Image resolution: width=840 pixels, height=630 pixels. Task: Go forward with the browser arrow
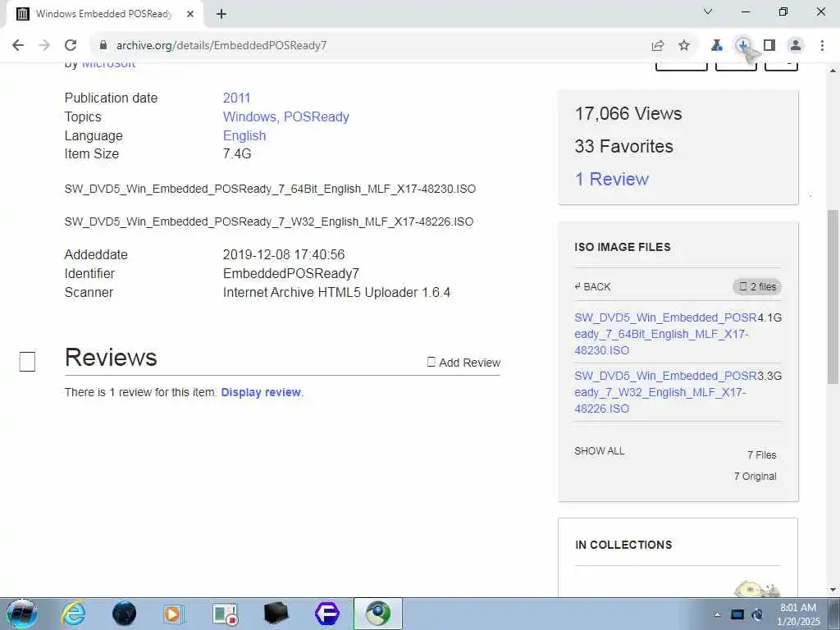(44, 45)
